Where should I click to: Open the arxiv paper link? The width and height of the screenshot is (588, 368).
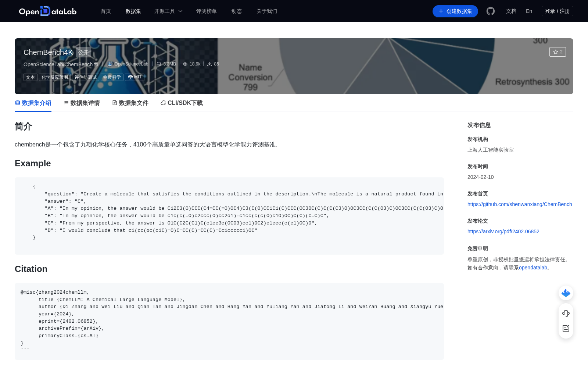point(503,231)
